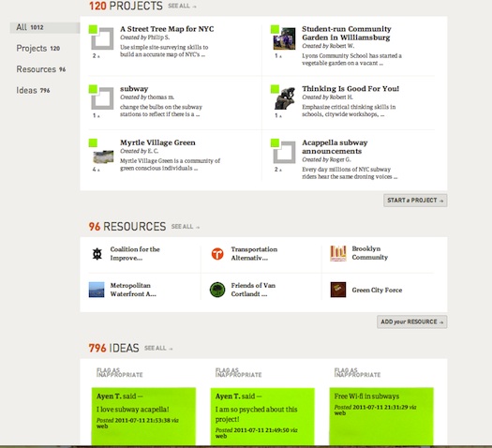The width and height of the screenshot is (492, 448).
Task: Open the Myrtle Village Green project title
Action: click(157, 142)
